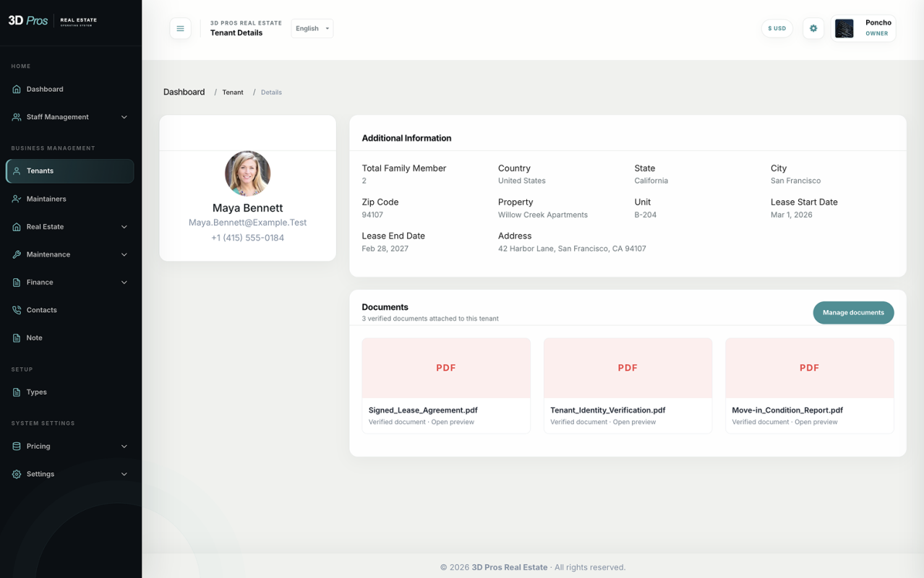The image size is (924, 578).
Task: Click the Note file icon
Action: pos(17,338)
